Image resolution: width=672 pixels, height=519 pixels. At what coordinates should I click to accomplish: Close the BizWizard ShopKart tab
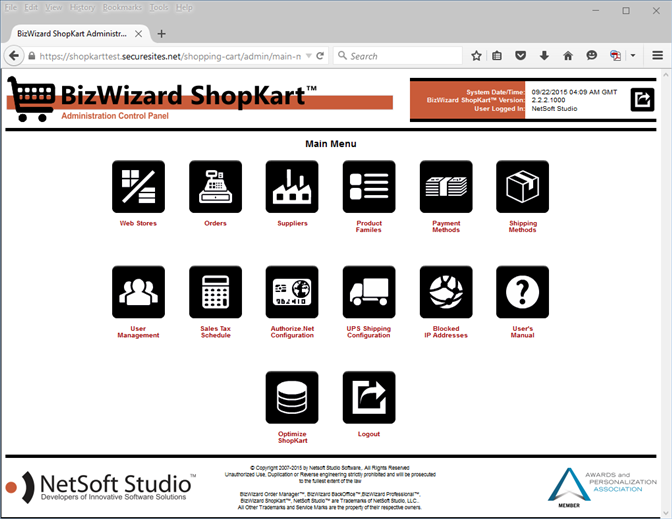pyautogui.click(x=138, y=33)
